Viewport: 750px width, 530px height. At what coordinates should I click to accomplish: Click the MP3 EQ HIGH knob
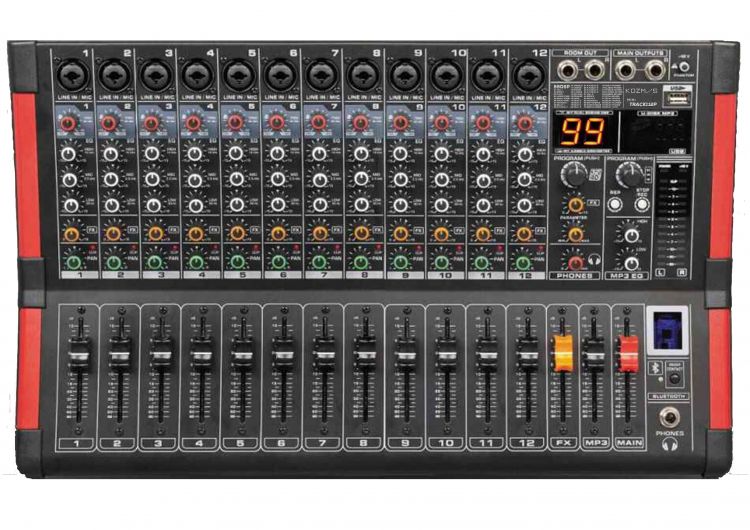click(630, 234)
